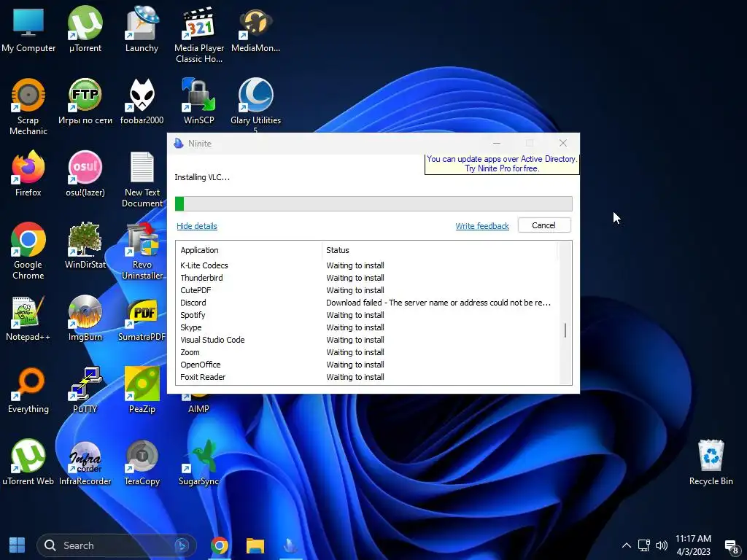Select the PuTTY desktop shortcut
This screenshot has height=560, width=747.
[x=85, y=391]
